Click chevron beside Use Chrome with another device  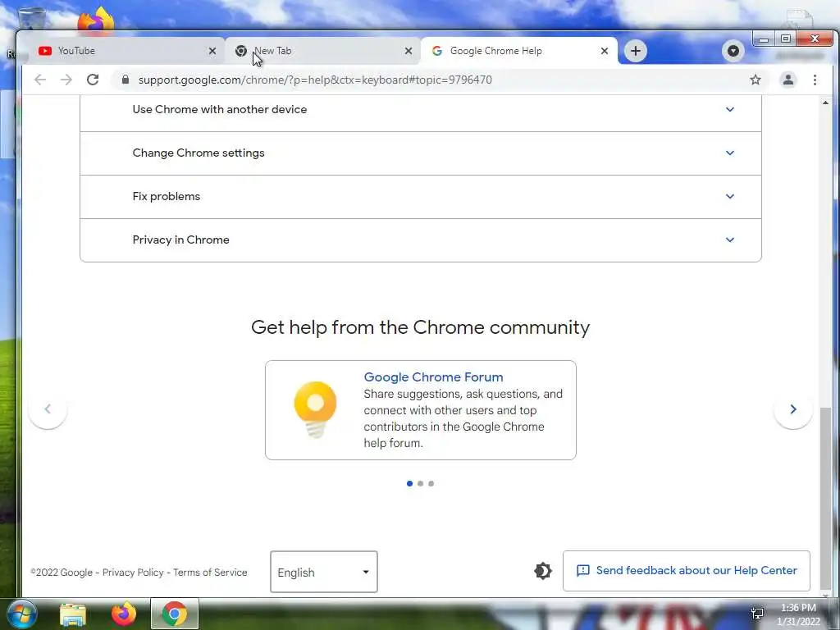tap(729, 109)
